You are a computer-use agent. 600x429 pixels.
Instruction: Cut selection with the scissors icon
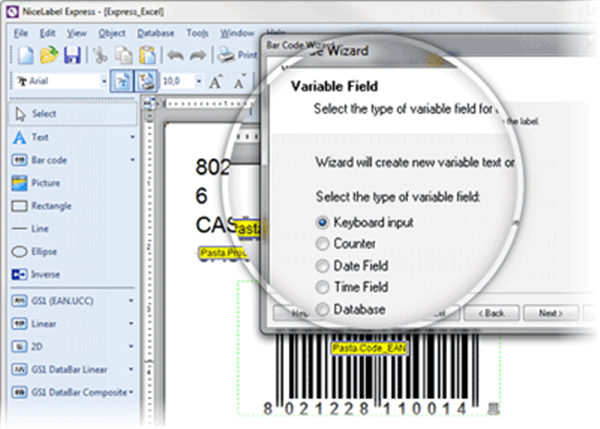(100, 55)
